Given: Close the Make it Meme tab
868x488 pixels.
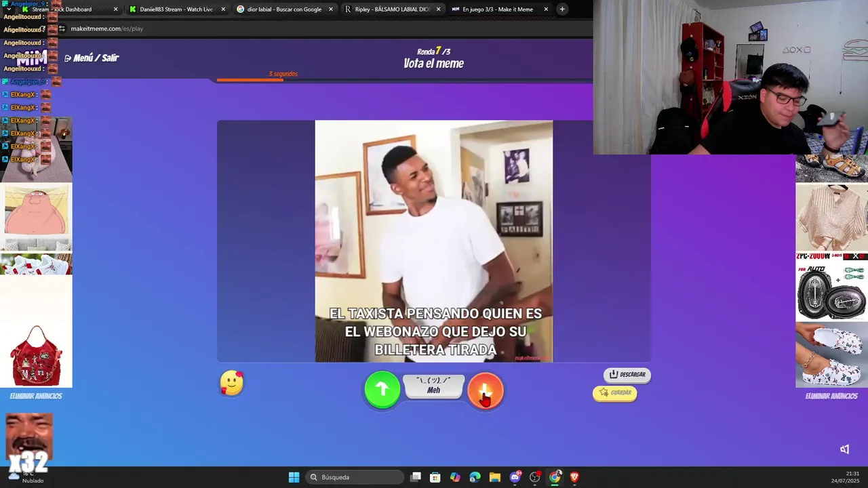Looking at the screenshot, I should coord(546,9).
